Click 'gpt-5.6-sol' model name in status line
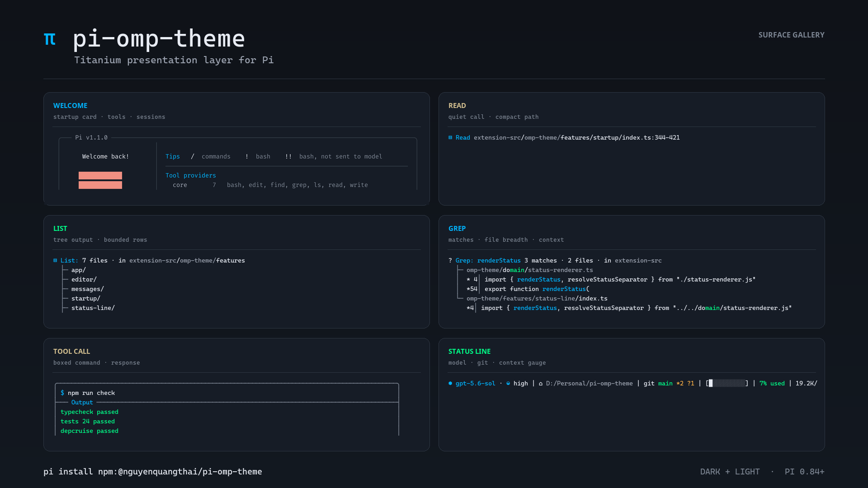 (476, 383)
